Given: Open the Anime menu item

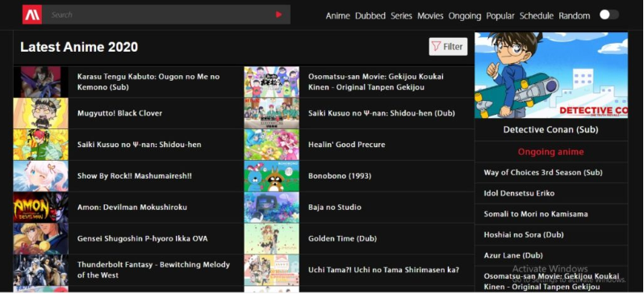Looking at the screenshot, I should (337, 16).
